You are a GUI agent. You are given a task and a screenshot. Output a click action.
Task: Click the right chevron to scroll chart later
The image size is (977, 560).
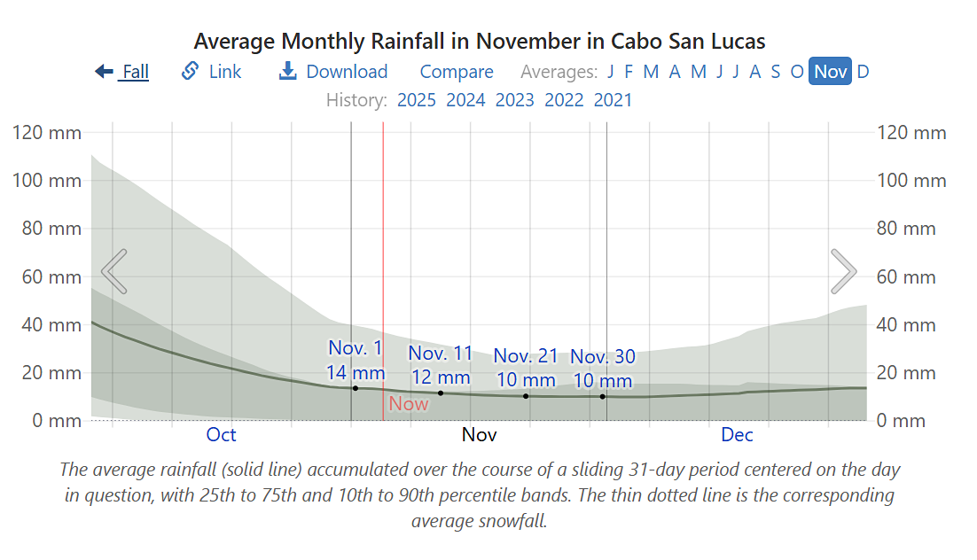[843, 270]
